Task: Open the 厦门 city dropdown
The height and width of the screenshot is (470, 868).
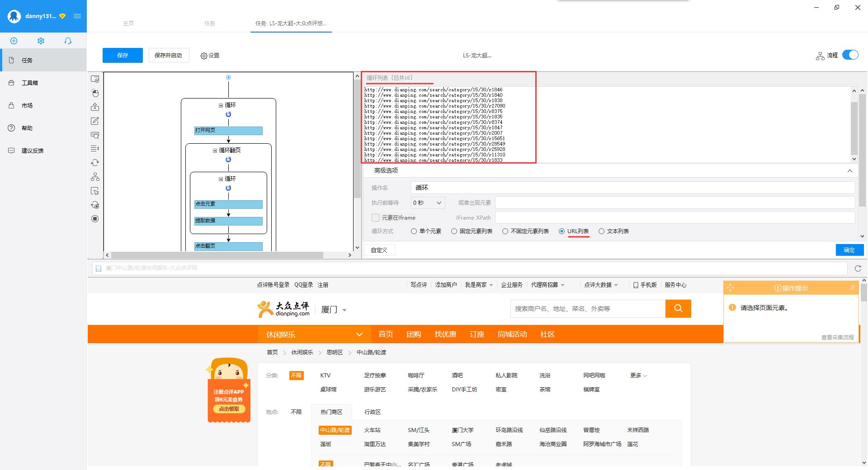Action: click(334, 310)
